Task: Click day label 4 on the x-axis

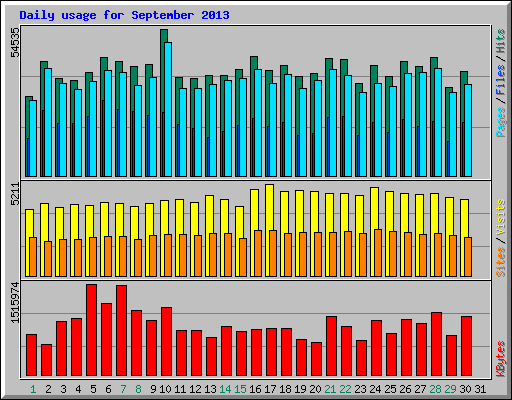Action: click(78, 389)
